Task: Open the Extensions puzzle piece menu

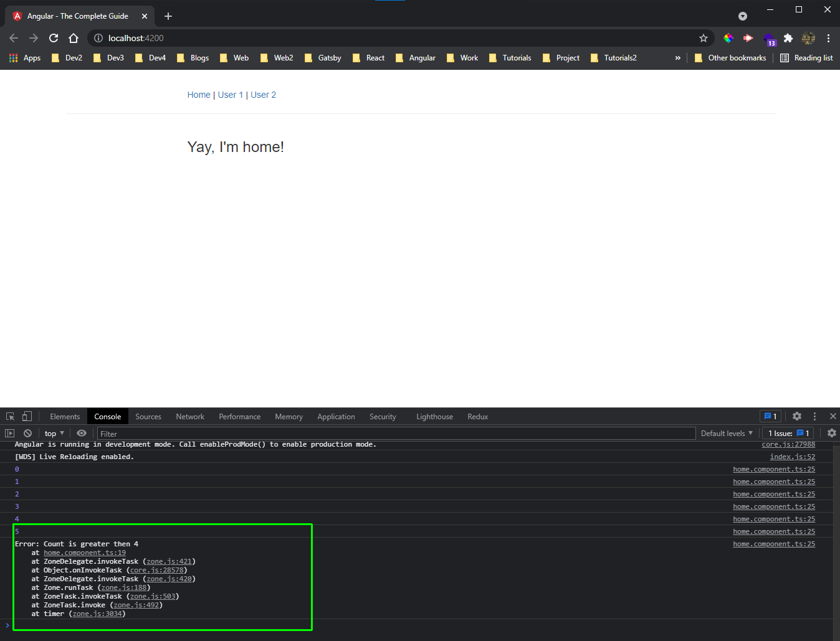Action: pos(788,38)
